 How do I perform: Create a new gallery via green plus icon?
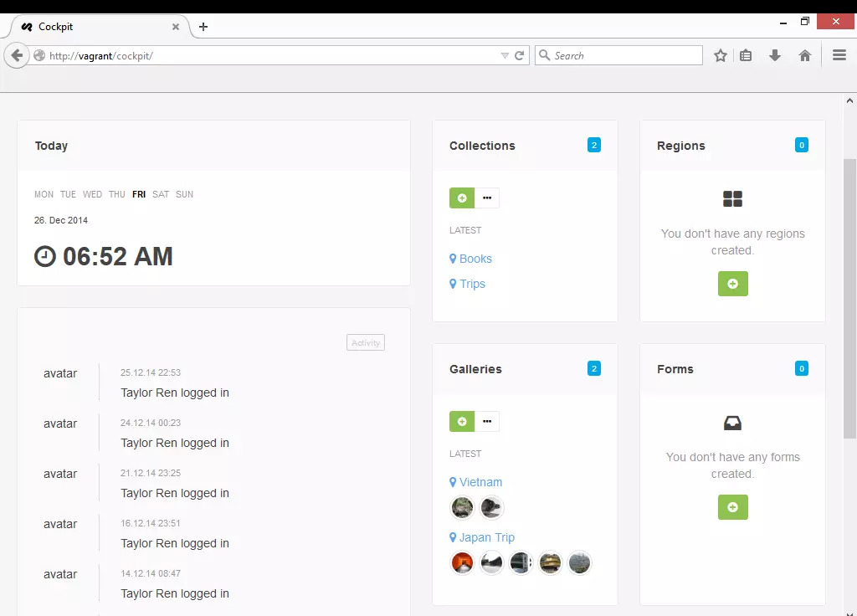point(462,421)
